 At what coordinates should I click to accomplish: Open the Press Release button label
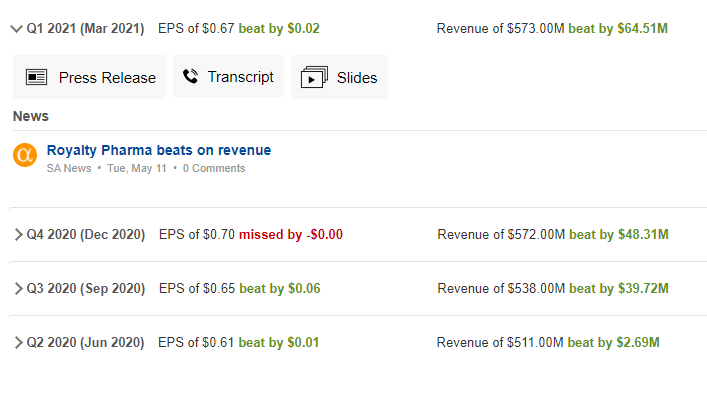tap(107, 78)
